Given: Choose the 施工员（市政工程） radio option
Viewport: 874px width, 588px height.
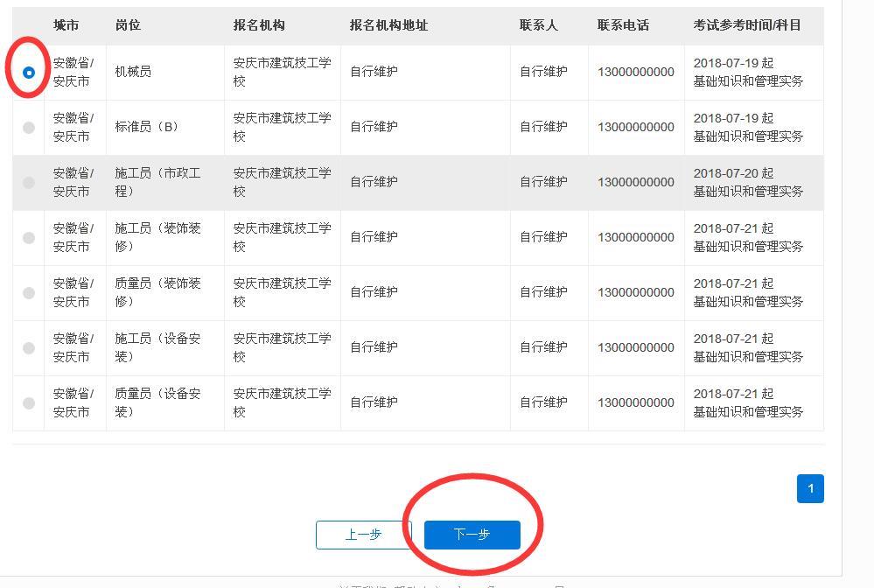Looking at the screenshot, I should [29, 183].
